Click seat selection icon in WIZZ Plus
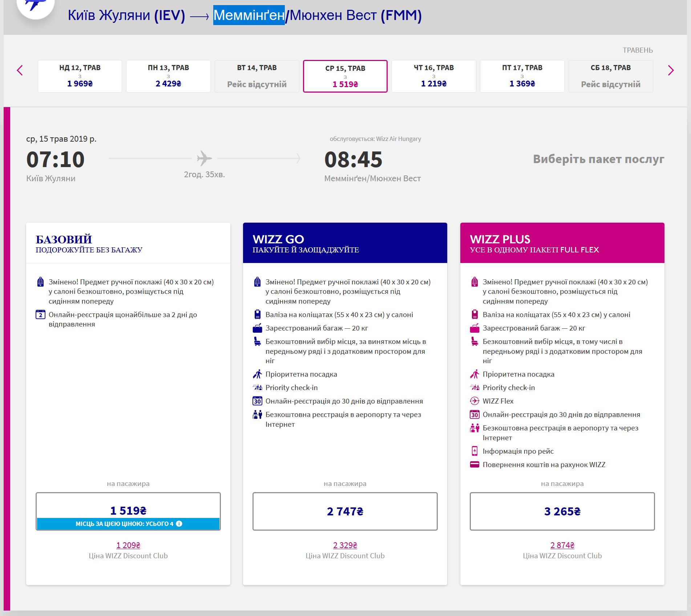The image size is (691, 616). (x=474, y=342)
